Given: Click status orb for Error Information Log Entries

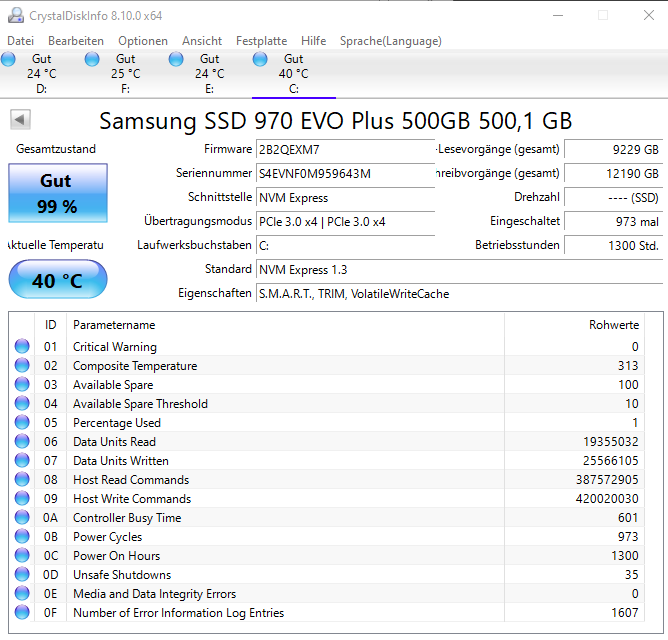Looking at the screenshot, I should pos(22,612).
